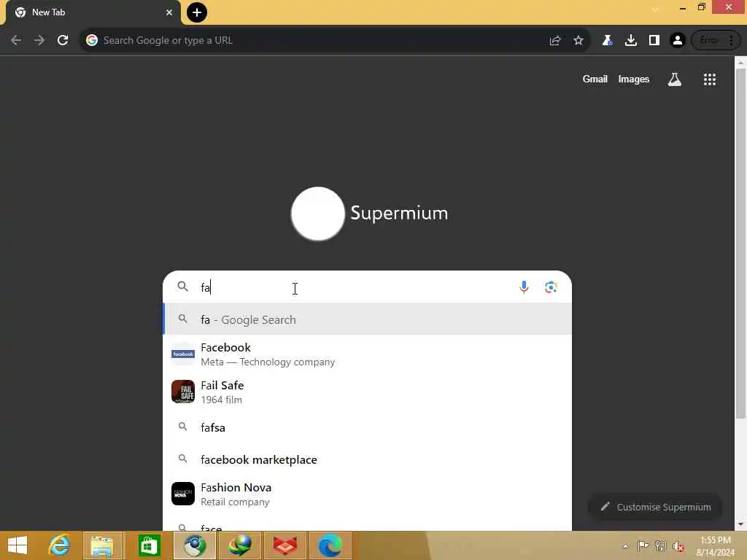
Task: Select the Fashion Nova suggestion
Action: pyautogui.click(x=368, y=494)
